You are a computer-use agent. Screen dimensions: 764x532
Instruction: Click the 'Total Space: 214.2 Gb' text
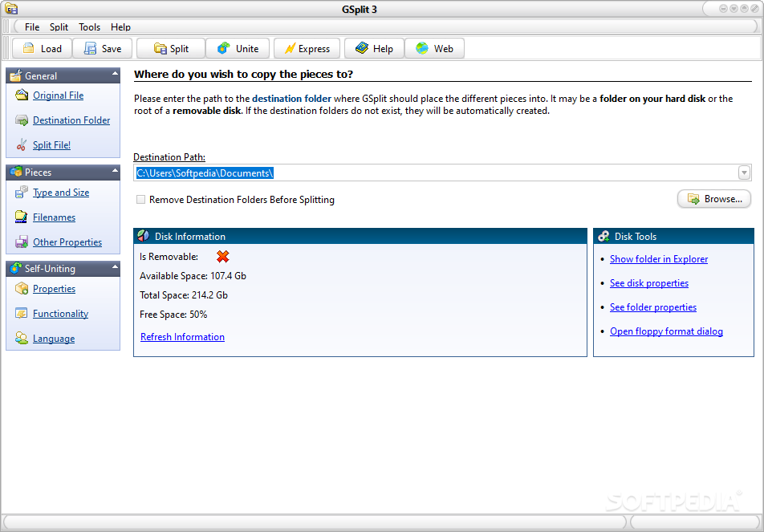point(184,295)
